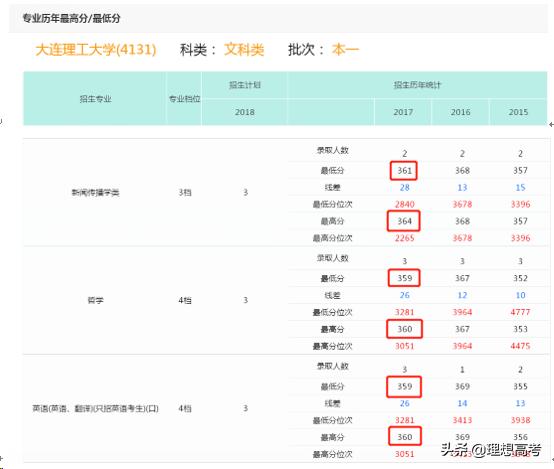Click 新闻传播学类 2017 lowest score 361
554x469 pixels.
click(x=404, y=171)
